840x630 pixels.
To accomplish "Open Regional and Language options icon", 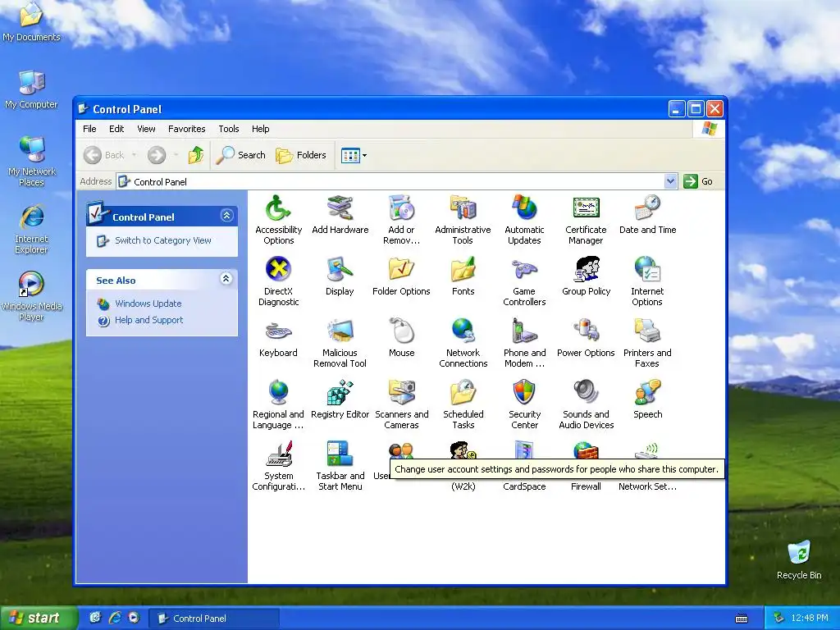I will coord(278,392).
